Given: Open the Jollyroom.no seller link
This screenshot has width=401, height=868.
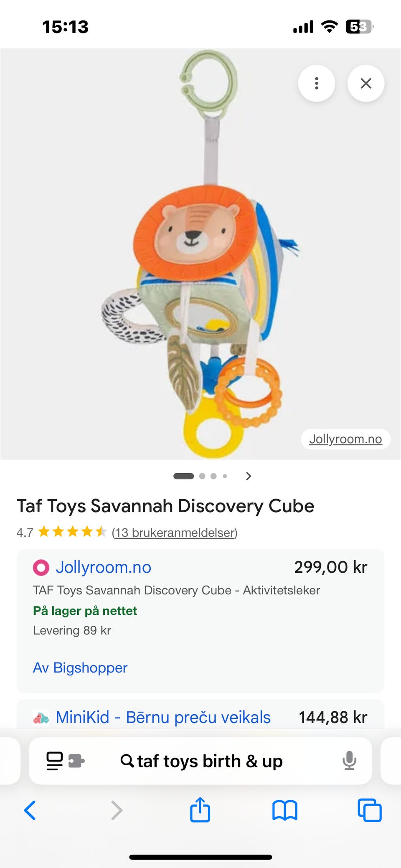Looking at the screenshot, I should (103, 567).
